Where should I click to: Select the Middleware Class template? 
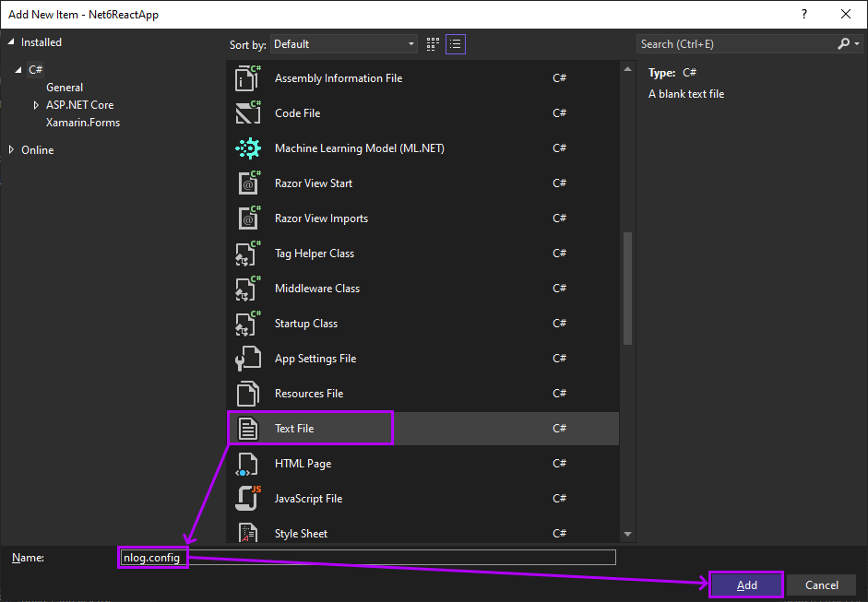point(422,289)
